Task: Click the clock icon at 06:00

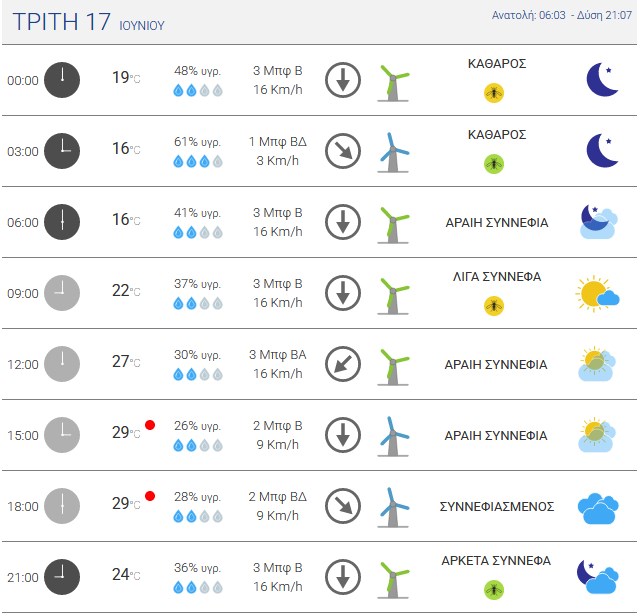Action: coord(62,222)
